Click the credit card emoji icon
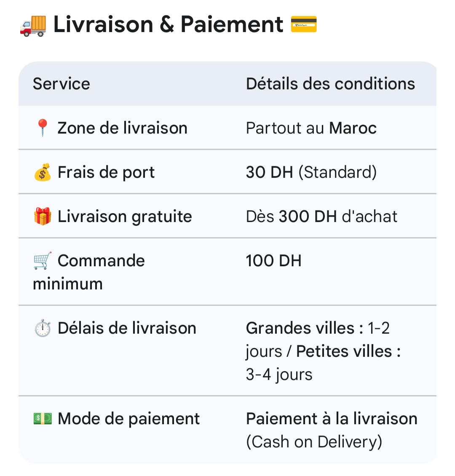The image size is (455, 476). tap(303, 24)
